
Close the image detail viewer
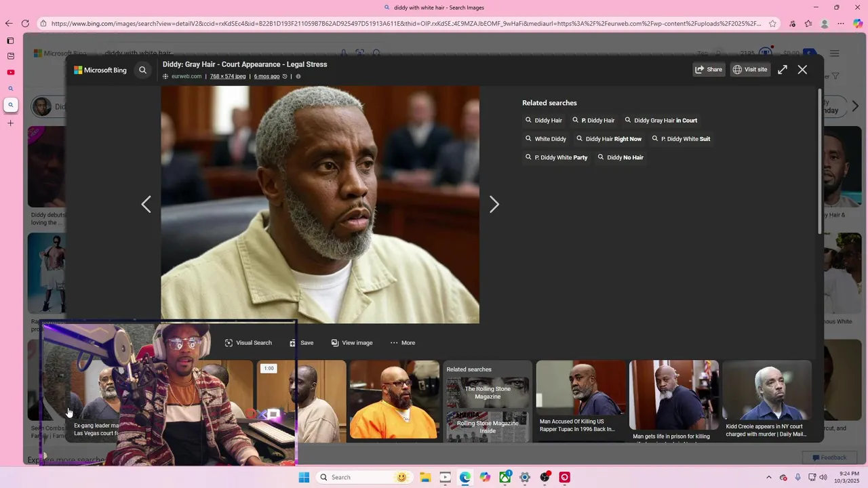coord(802,69)
